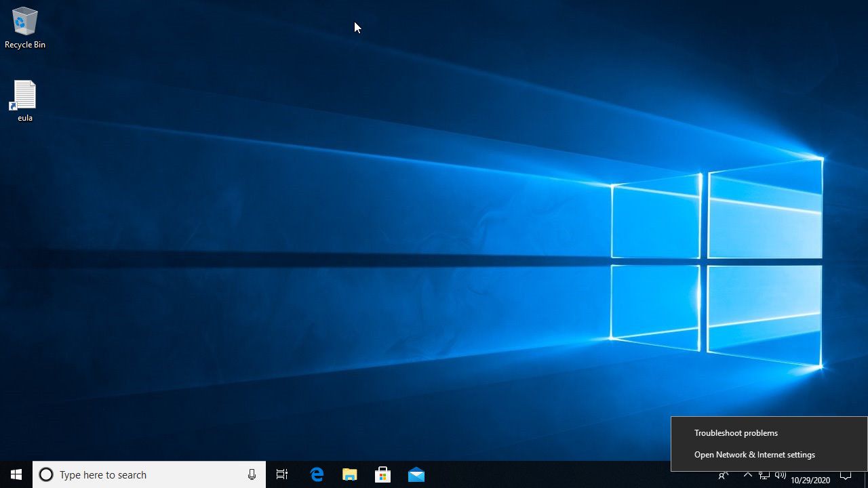
Task: Click the network icon in system tray
Action: (x=764, y=474)
